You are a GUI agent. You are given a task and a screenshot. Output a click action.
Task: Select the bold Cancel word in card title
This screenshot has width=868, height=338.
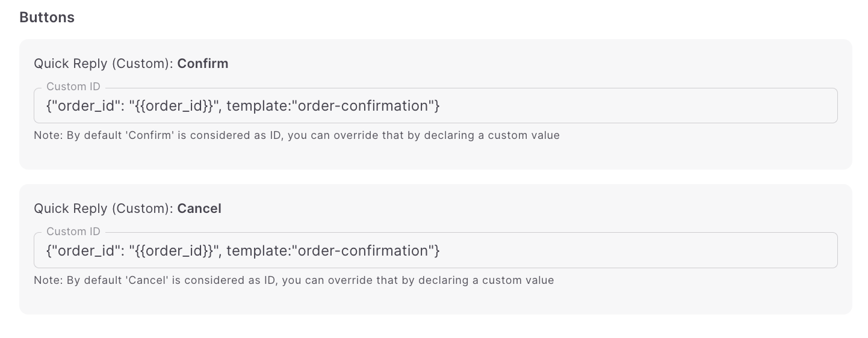[x=199, y=209]
